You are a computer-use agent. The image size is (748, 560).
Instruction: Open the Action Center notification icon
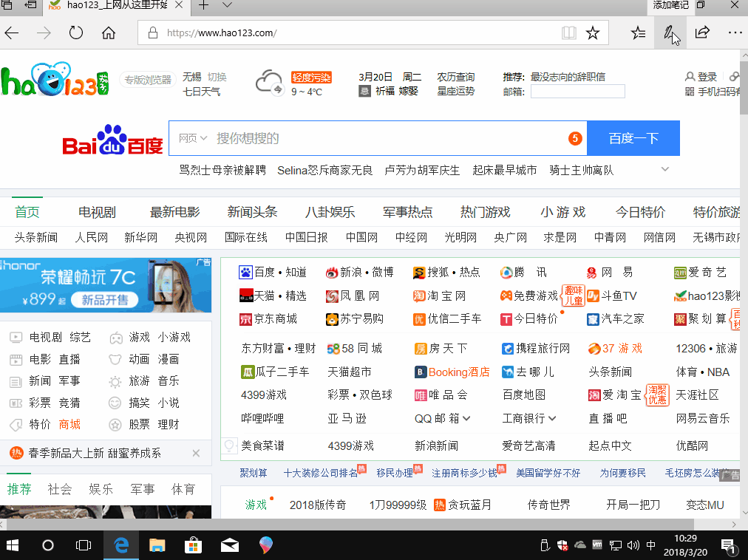728,546
